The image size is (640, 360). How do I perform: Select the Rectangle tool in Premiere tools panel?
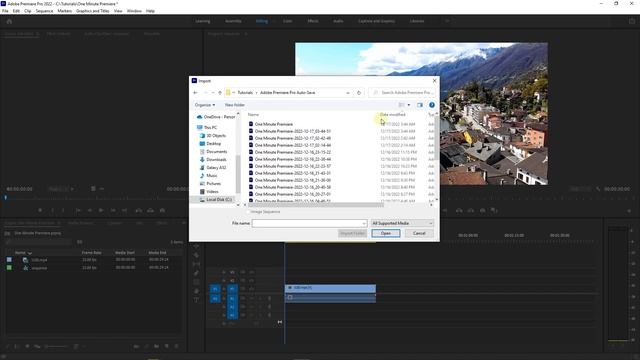point(196,282)
